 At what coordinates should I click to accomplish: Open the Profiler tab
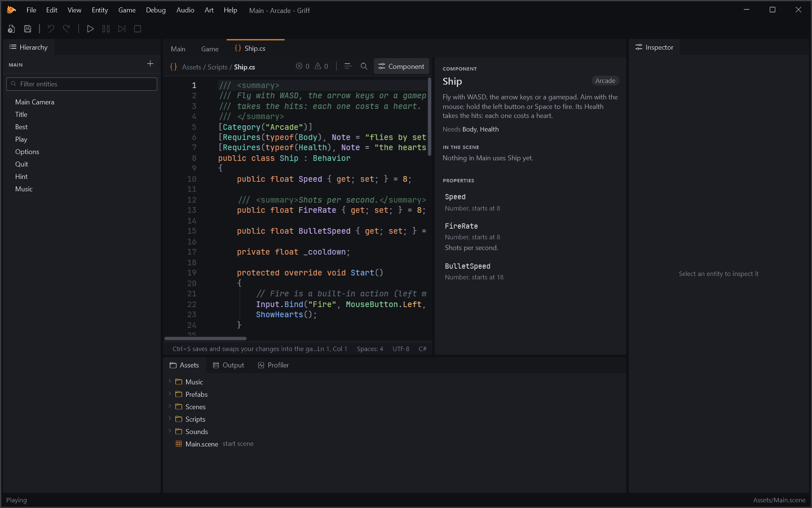tap(273, 365)
